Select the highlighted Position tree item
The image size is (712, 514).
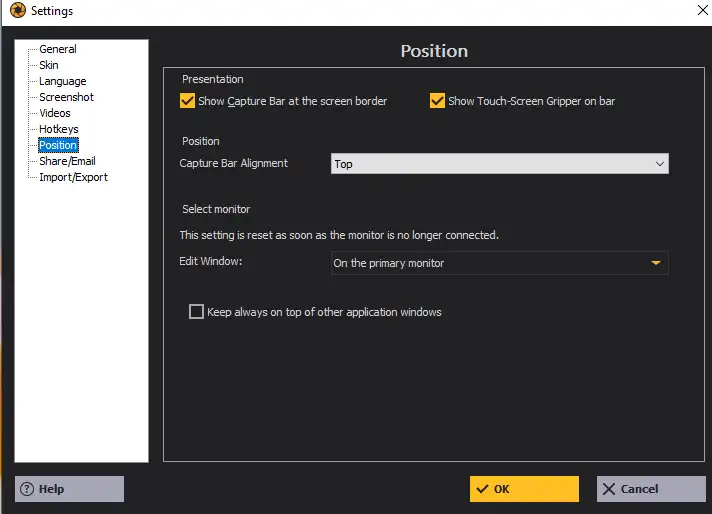(58, 145)
